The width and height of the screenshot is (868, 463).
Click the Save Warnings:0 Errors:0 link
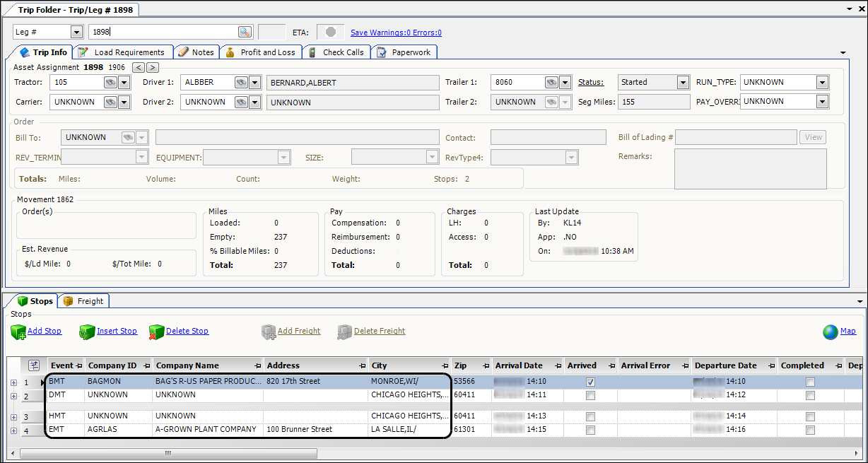pyautogui.click(x=396, y=33)
